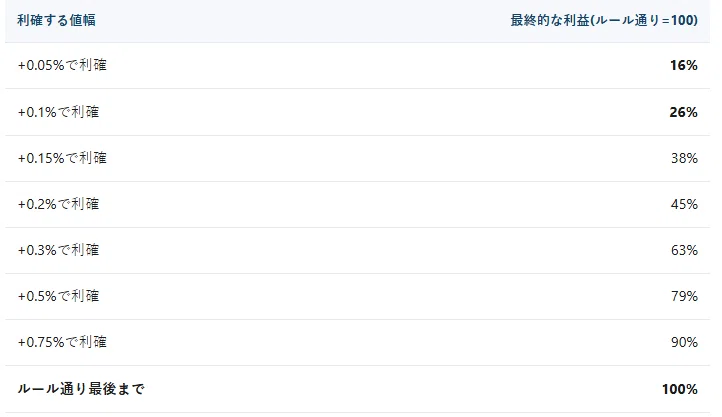Select the +0.3%で利確 row label
The width and height of the screenshot is (722, 417).
(58, 250)
